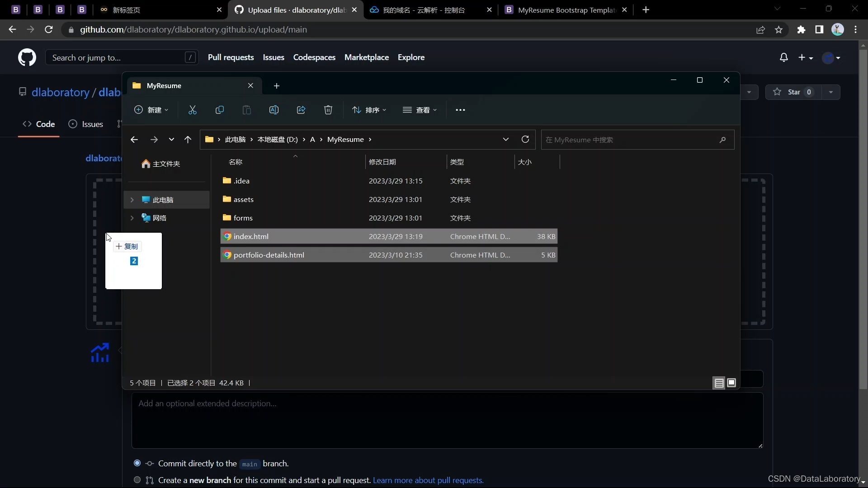Click the Delete trash can icon

tap(328, 110)
